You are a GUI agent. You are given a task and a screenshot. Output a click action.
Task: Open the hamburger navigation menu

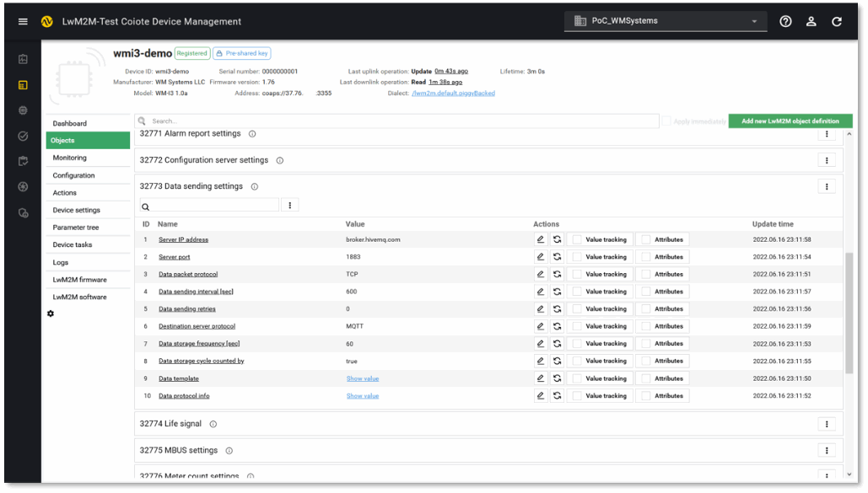23,22
